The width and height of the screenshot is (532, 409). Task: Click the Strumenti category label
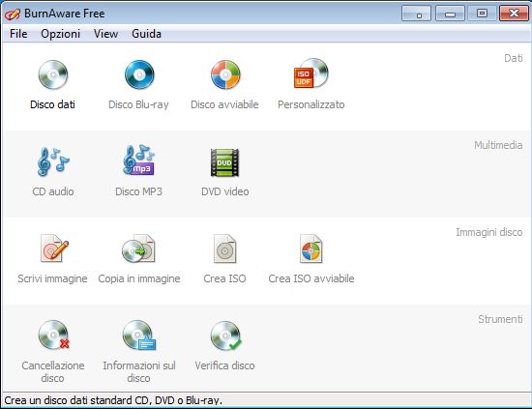[500, 319]
